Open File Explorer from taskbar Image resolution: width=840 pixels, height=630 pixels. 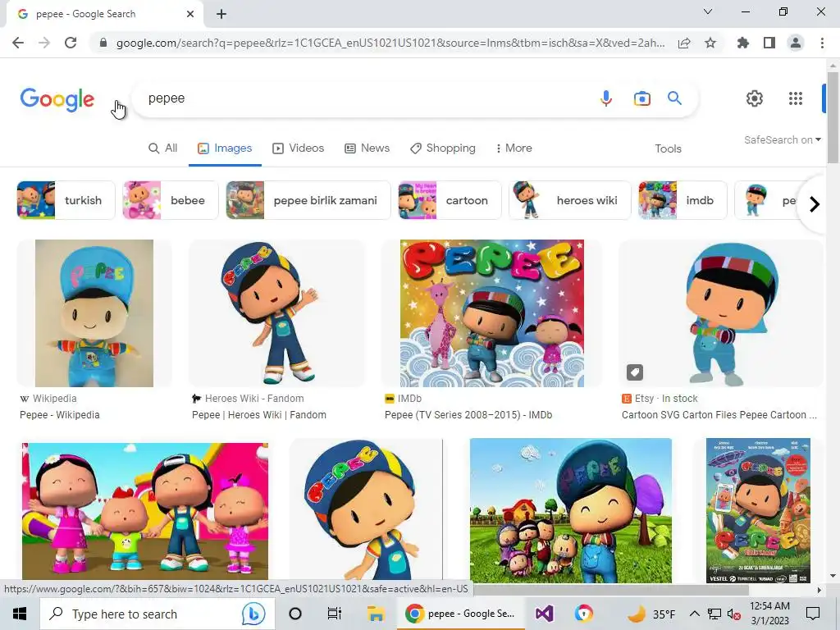click(x=376, y=614)
